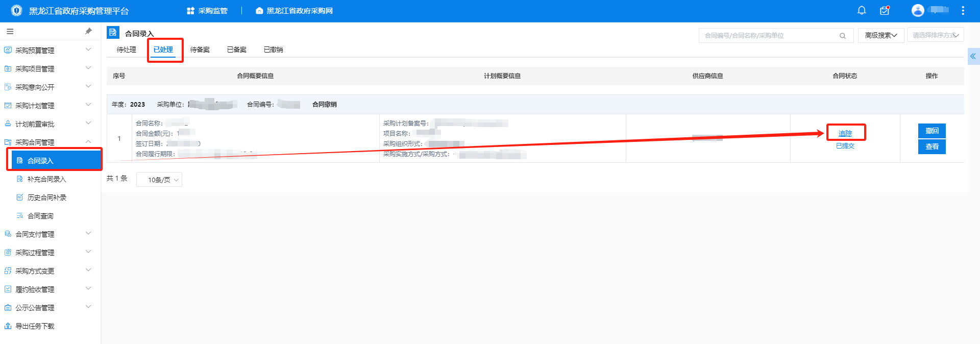Click the 补充合同录入 document icon
980x344 pixels.
click(20, 179)
